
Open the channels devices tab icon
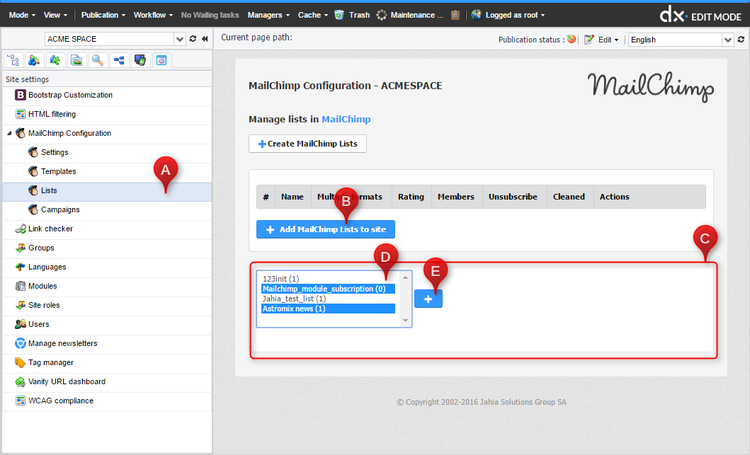pos(140,60)
